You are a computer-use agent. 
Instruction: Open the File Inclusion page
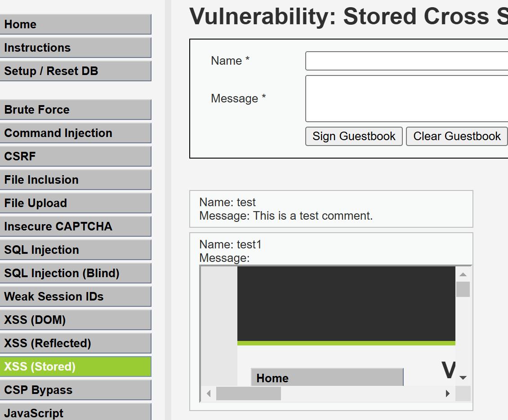[76, 180]
